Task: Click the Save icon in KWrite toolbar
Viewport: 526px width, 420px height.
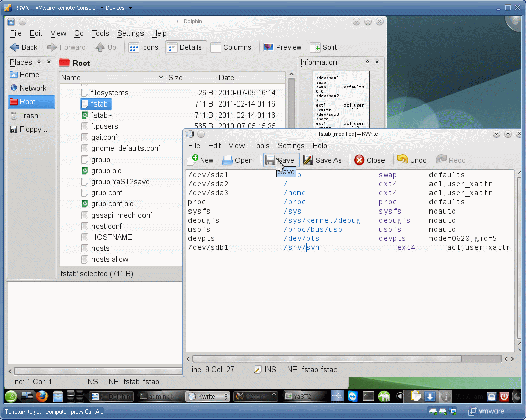Action: 271,160
